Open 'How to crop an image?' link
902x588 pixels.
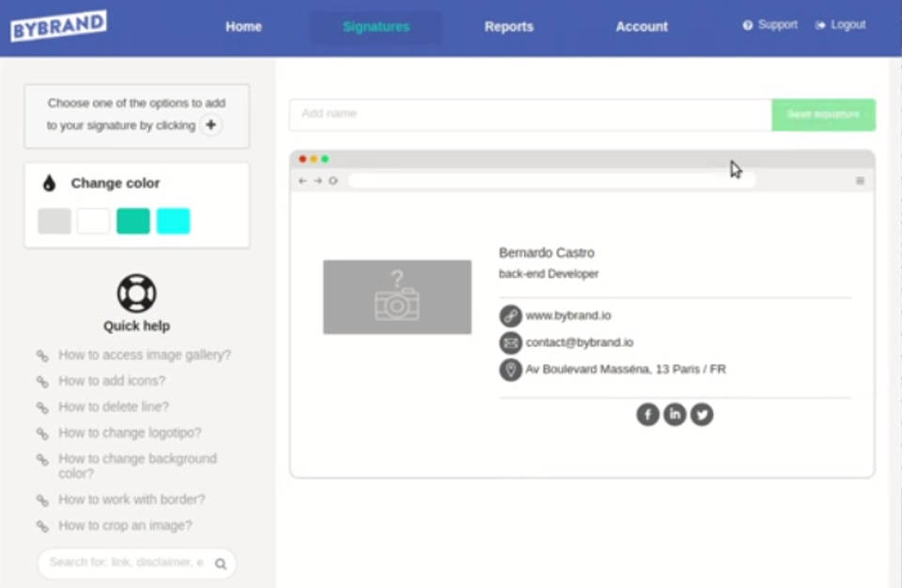pos(125,525)
